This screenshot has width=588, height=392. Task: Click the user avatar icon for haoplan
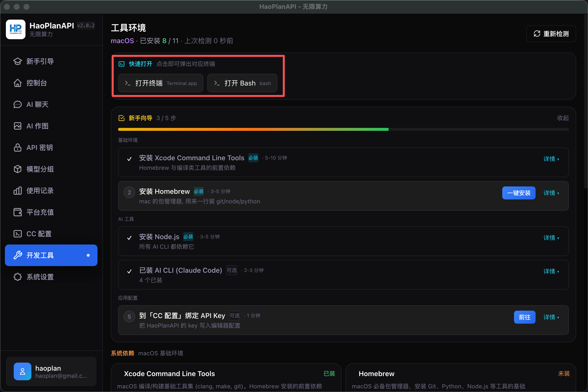coord(23,371)
